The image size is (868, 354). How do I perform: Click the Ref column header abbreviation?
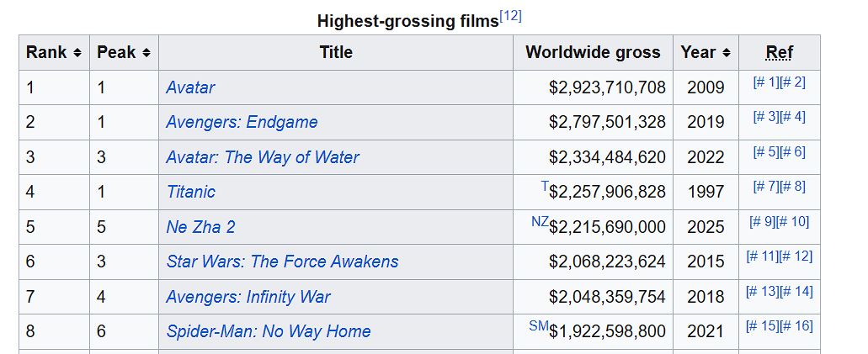click(x=780, y=52)
